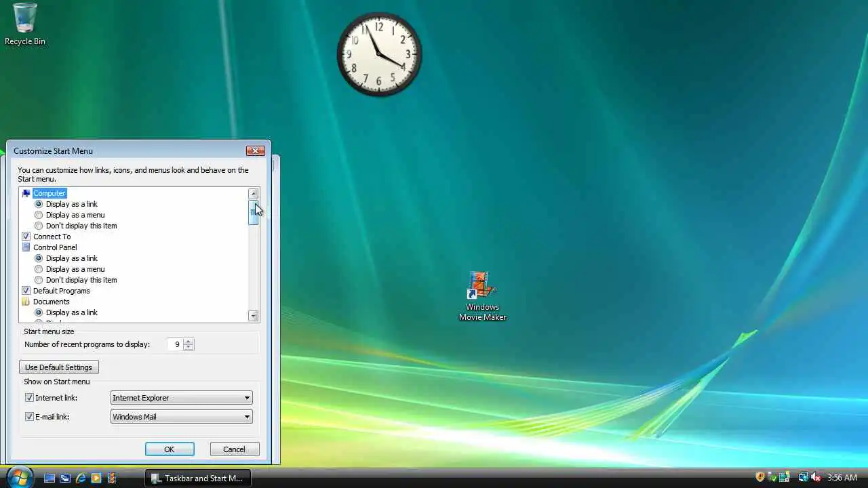
Task: Select the Computer list item
Action: [50, 193]
